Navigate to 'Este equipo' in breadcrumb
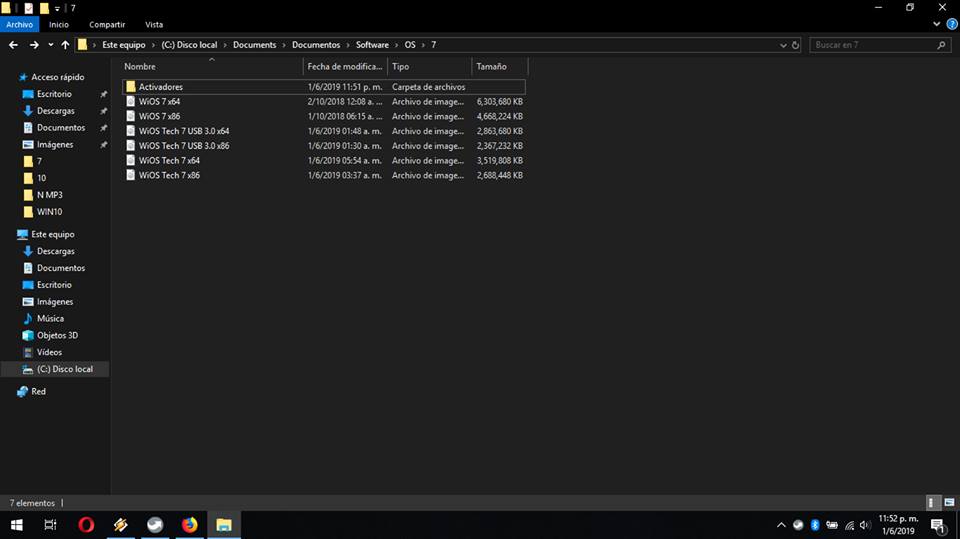Screen dimensions: 960x539 (x=124, y=45)
